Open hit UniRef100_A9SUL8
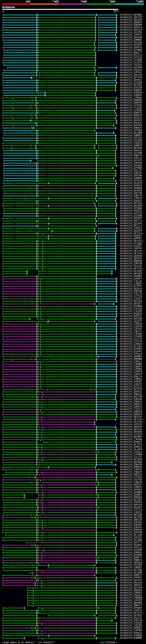Screen dimensions: 146x644 click(131, 27)
